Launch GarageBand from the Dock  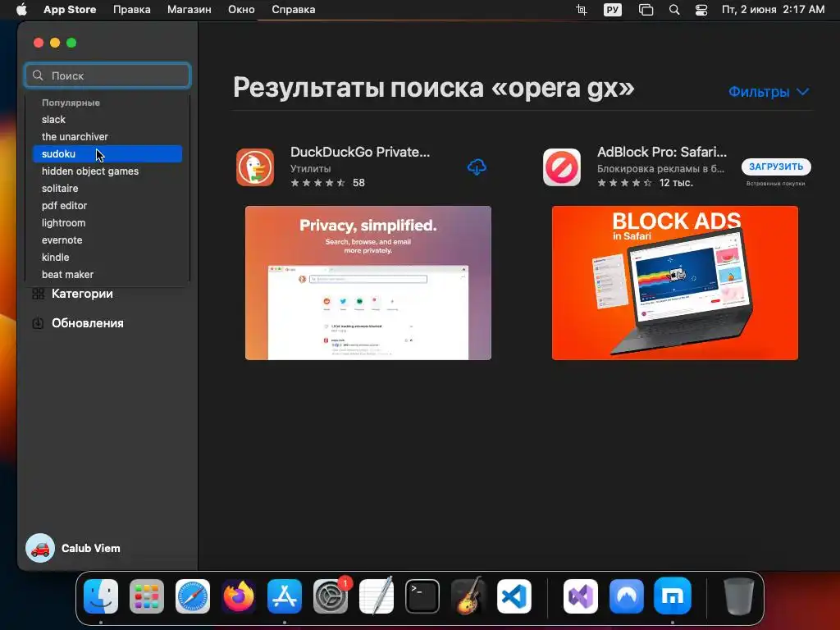coord(468,596)
